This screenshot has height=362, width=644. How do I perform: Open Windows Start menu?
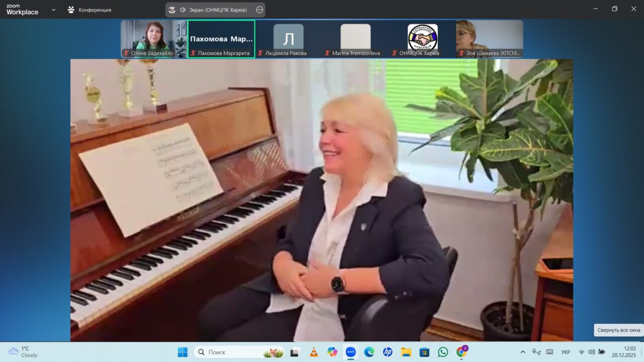[x=182, y=352]
